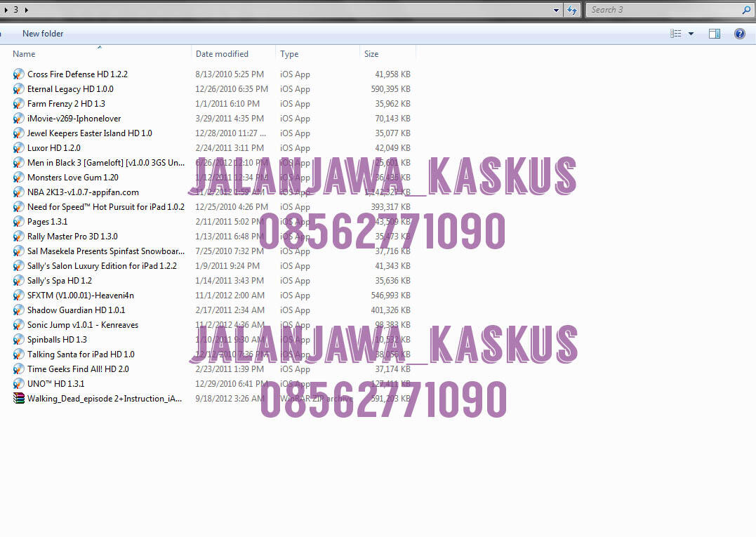This screenshot has width=756, height=537.
Task: Click the NBA 2K13 file icon
Action: coord(18,192)
